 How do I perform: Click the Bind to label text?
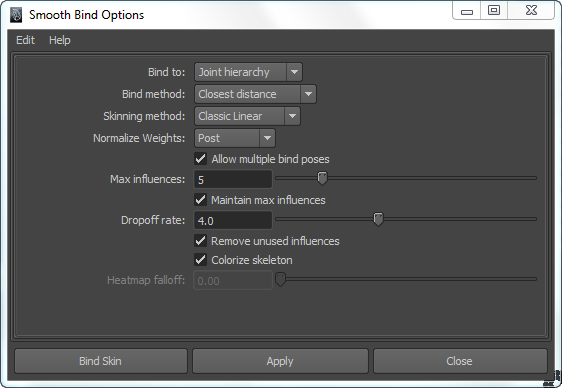point(167,72)
